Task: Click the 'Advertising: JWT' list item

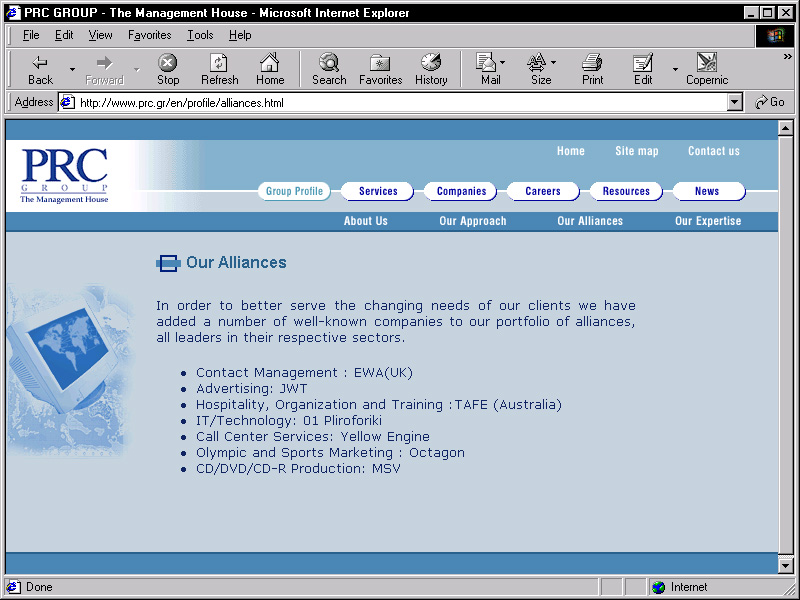Action: 252,389
